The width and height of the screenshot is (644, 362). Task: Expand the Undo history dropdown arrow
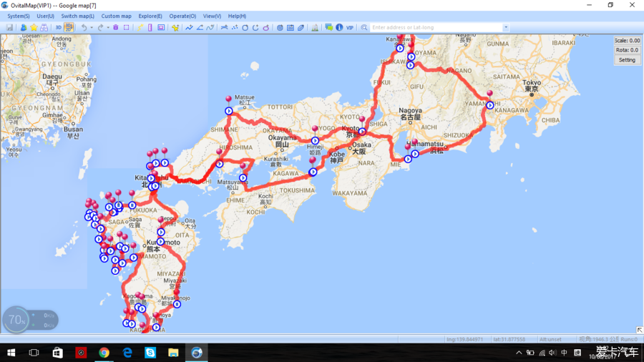[x=91, y=27]
